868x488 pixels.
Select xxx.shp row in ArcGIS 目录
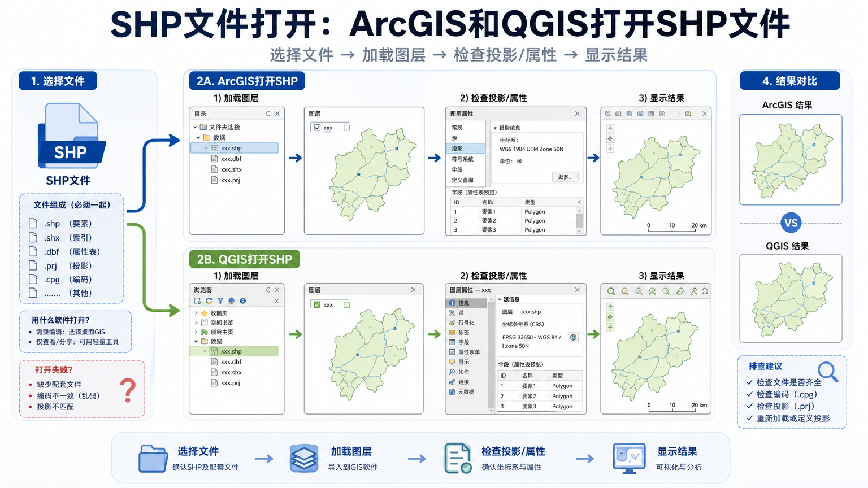pyautogui.click(x=235, y=148)
